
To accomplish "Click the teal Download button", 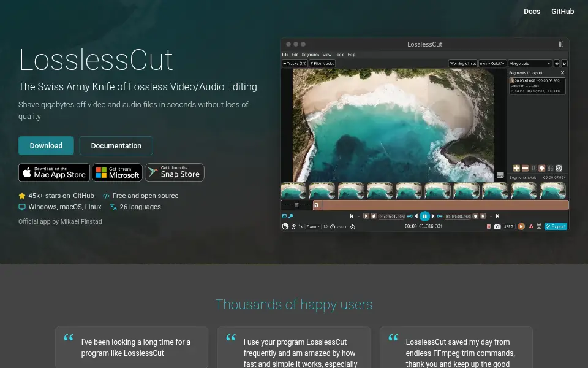I will tap(46, 146).
